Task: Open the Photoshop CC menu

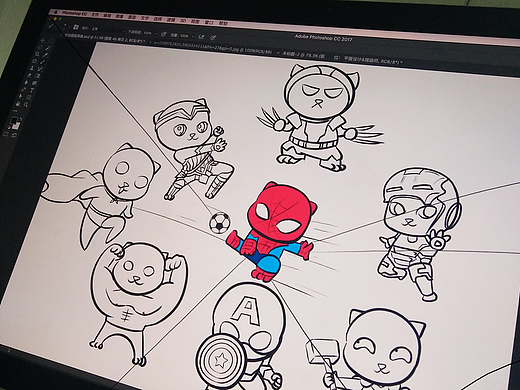Action: point(74,13)
